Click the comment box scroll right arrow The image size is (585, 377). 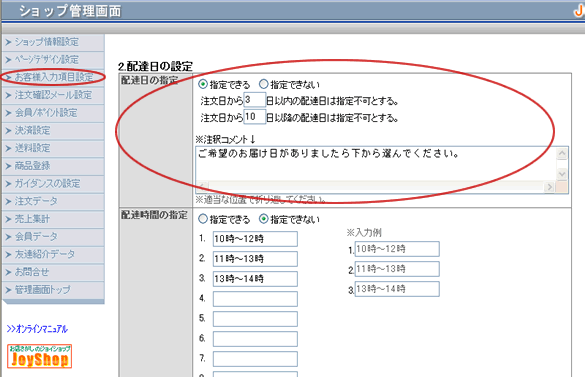point(549,187)
